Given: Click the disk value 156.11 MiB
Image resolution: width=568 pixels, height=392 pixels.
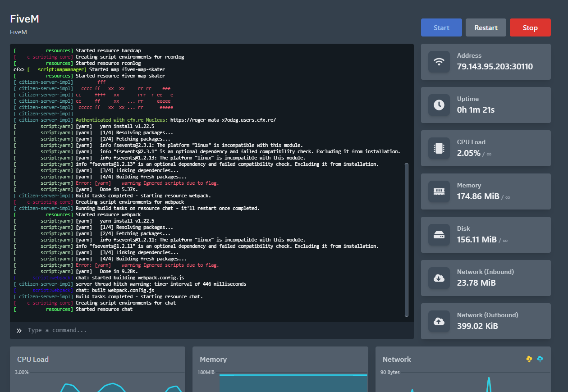Looking at the screenshot, I should pos(477,240).
